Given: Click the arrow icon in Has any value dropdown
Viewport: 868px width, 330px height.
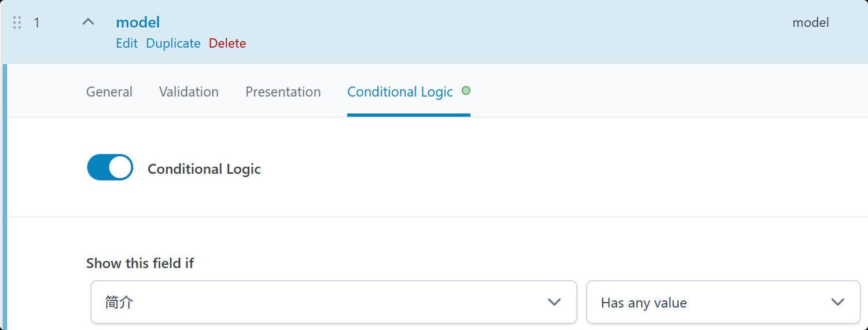Looking at the screenshot, I should tap(837, 302).
